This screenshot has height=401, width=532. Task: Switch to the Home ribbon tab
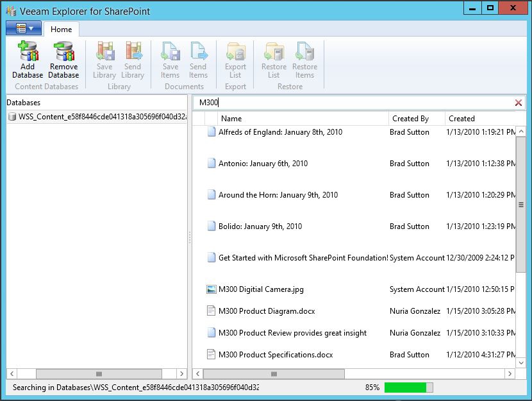point(62,30)
